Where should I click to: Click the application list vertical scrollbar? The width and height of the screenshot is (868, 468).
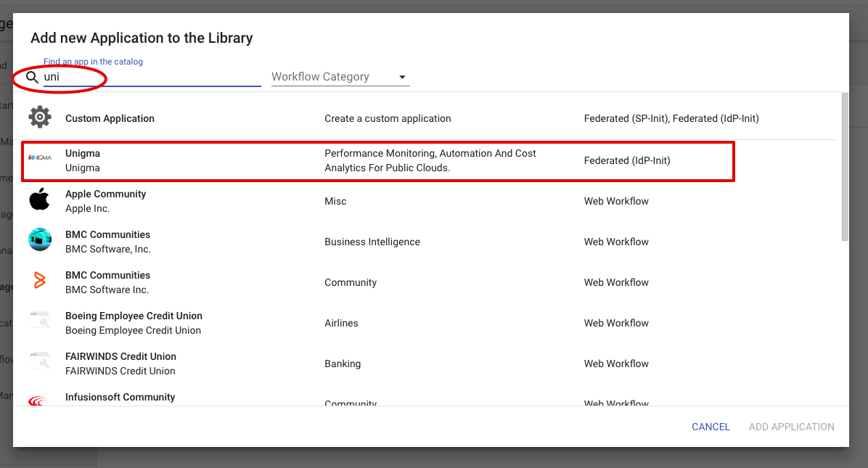[x=845, y=167]
